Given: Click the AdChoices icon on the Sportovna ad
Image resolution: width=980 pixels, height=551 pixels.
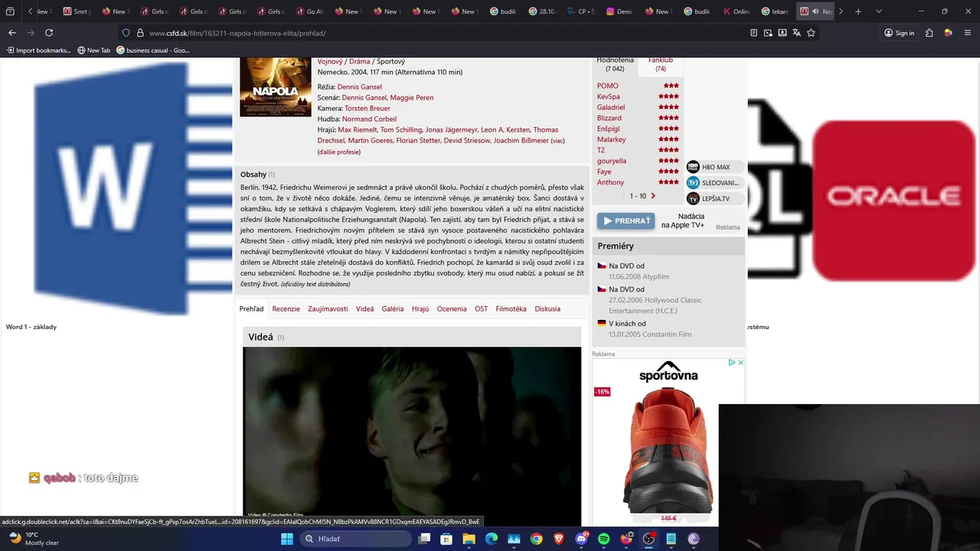Looking at the screenshot, I should click(732, 363).
